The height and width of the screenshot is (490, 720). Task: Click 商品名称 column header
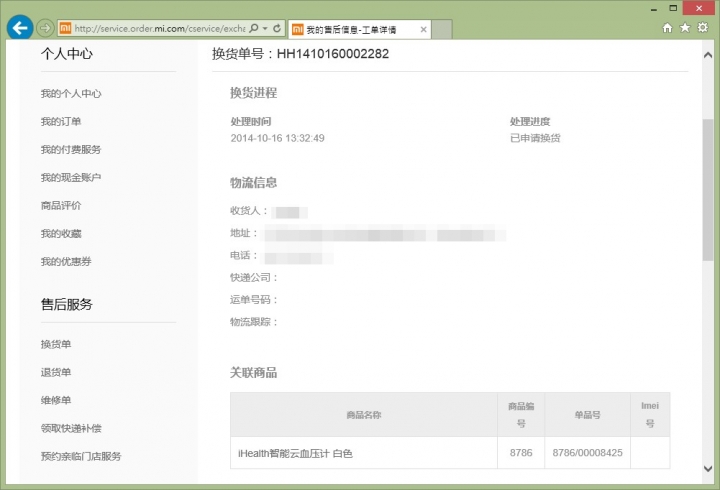364,415
